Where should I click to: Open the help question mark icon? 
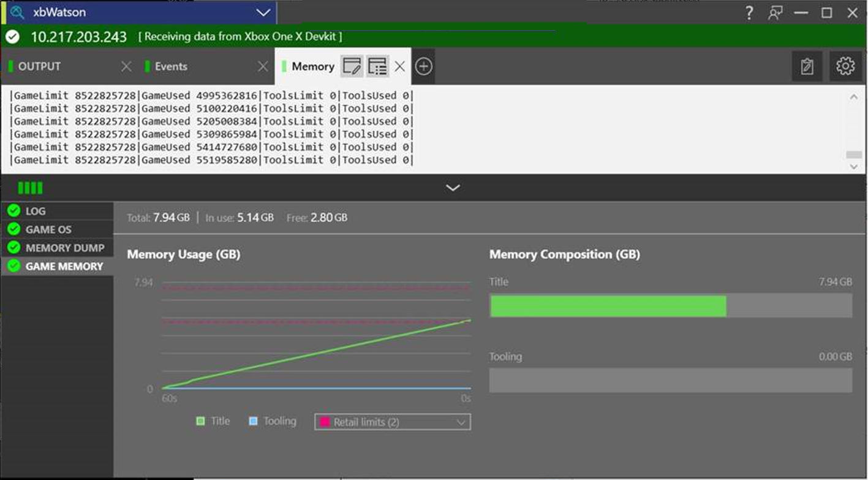pos(749,12)
